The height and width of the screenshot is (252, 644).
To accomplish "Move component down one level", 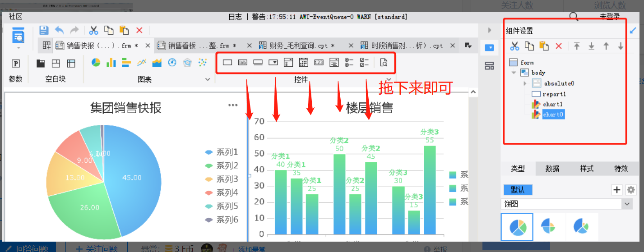I will click(621, 46).
